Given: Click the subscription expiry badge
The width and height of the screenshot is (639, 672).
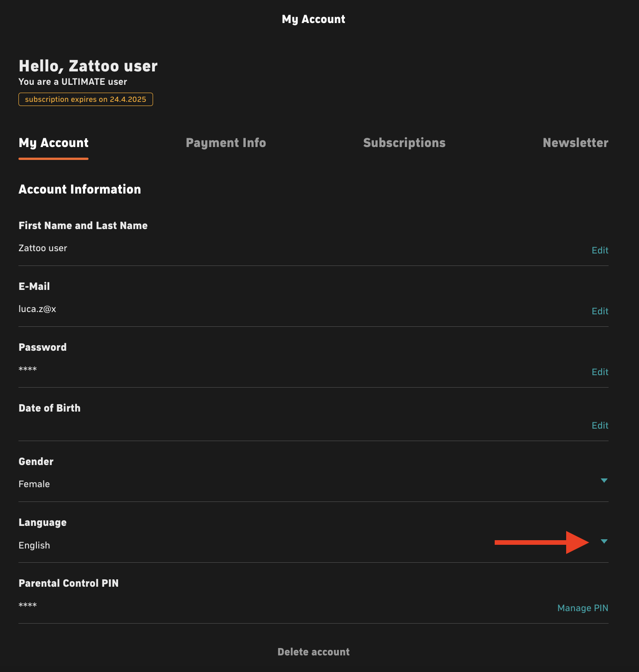Looking at the screenshot, I should [x=86, y=99].
